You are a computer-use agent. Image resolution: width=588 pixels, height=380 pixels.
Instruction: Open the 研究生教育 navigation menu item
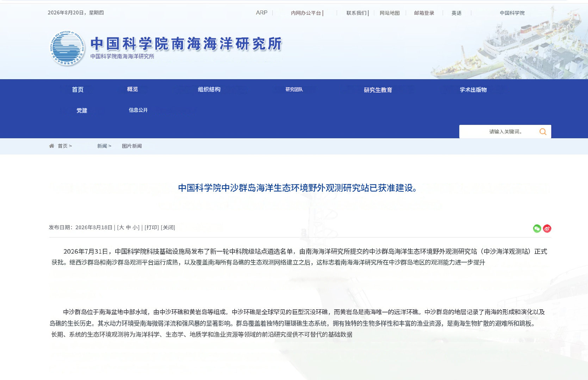[378, 90]
